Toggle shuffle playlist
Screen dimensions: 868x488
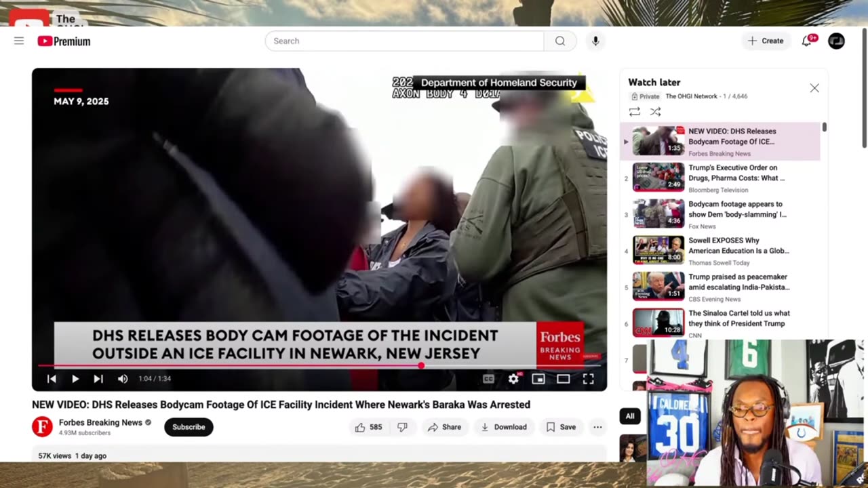pos(655,112)
